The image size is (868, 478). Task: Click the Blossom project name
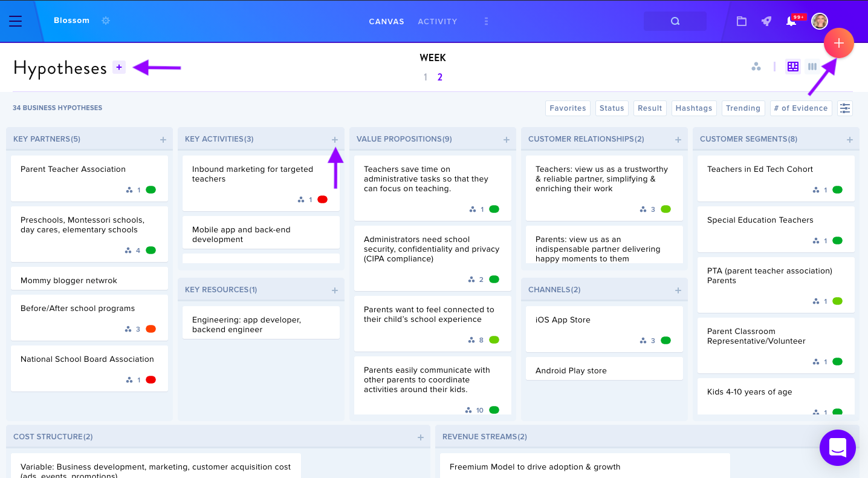point(71,21)
